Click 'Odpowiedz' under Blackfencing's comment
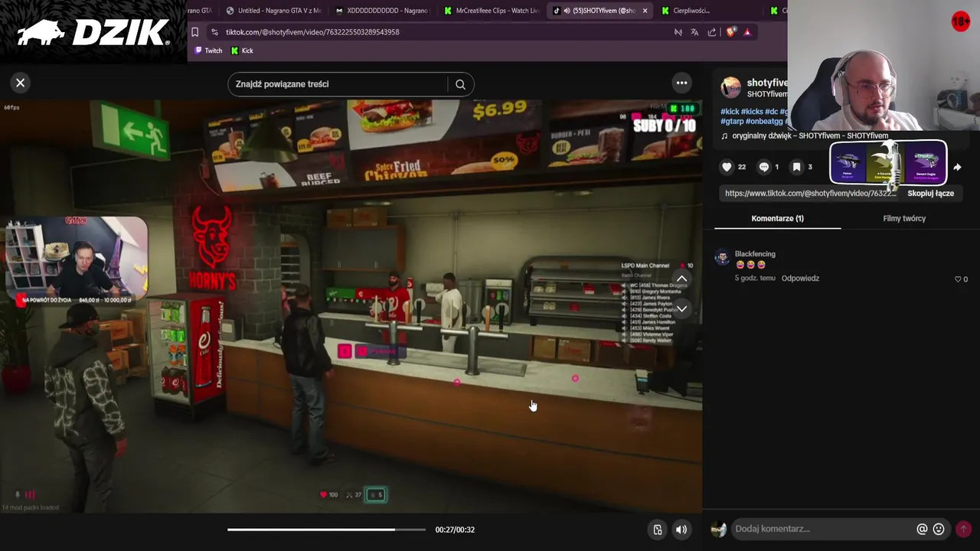 [x=800, y=279]
